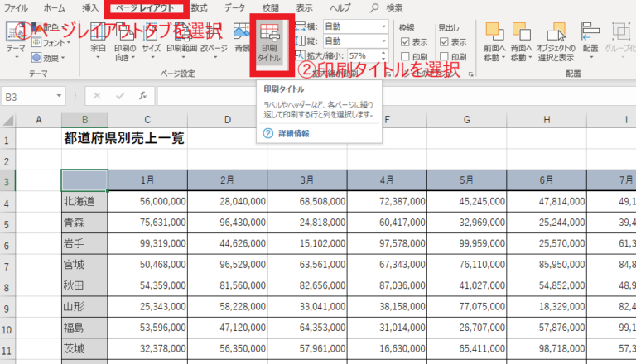Toggle 枠線 表示 gridlines view checkbox
This screenshot has height=364, width=636.
click(404, 41)
